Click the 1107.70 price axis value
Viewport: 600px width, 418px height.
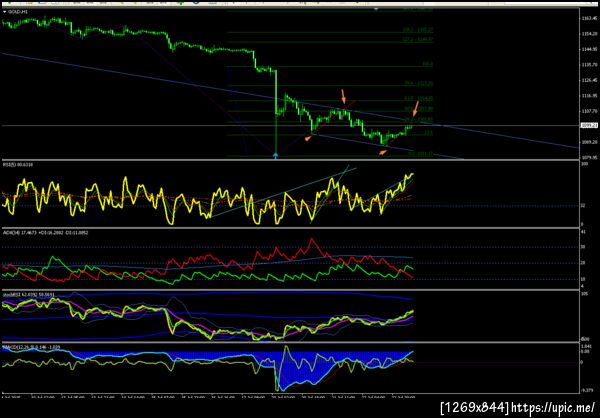point(589,110)
